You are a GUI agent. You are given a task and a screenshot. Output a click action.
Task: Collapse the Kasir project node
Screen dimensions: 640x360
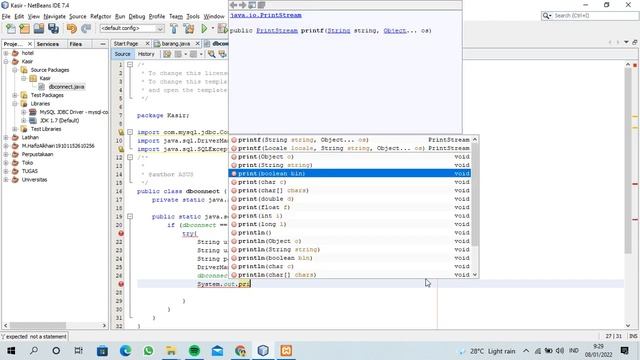(6, 61)
